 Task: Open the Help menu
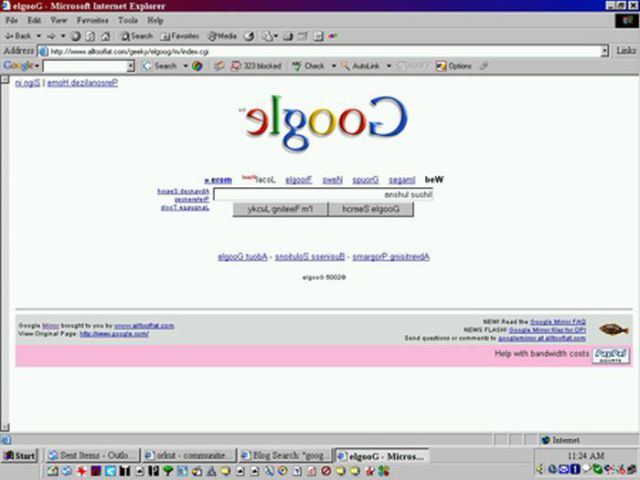(x=155, y=20)
